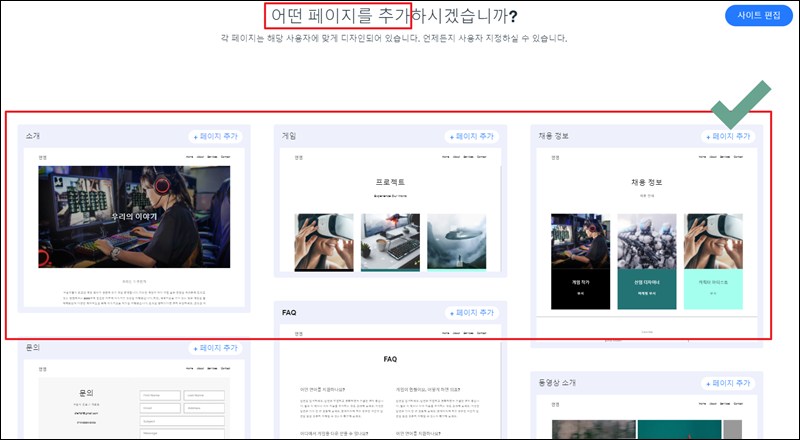Click the FAQ card title
Viewport: 800px width, 440px height.
pos(289,312)
